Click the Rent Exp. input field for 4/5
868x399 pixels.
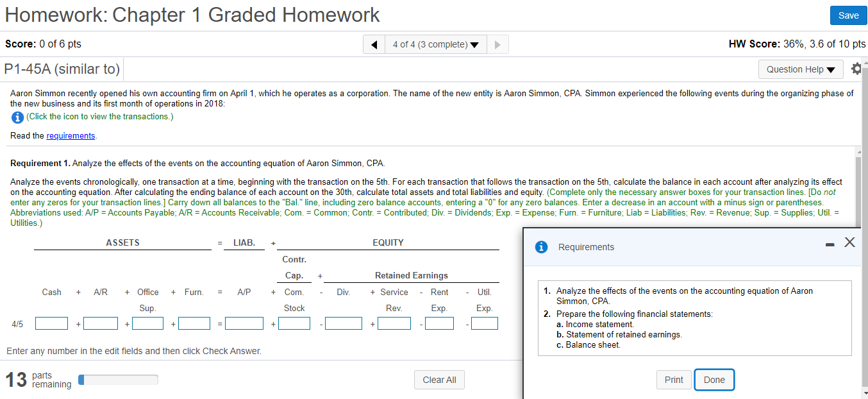(x=440, y=324)
